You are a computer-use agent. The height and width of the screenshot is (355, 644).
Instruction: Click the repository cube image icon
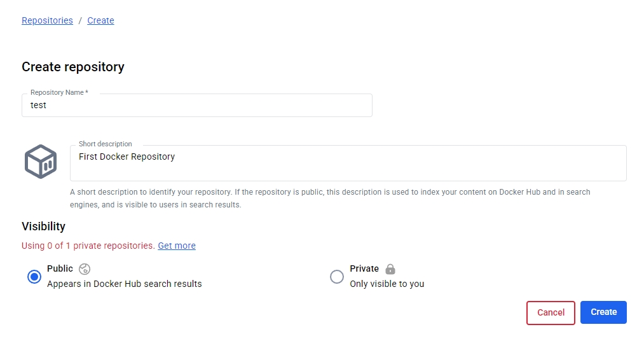tap(41, 162)
